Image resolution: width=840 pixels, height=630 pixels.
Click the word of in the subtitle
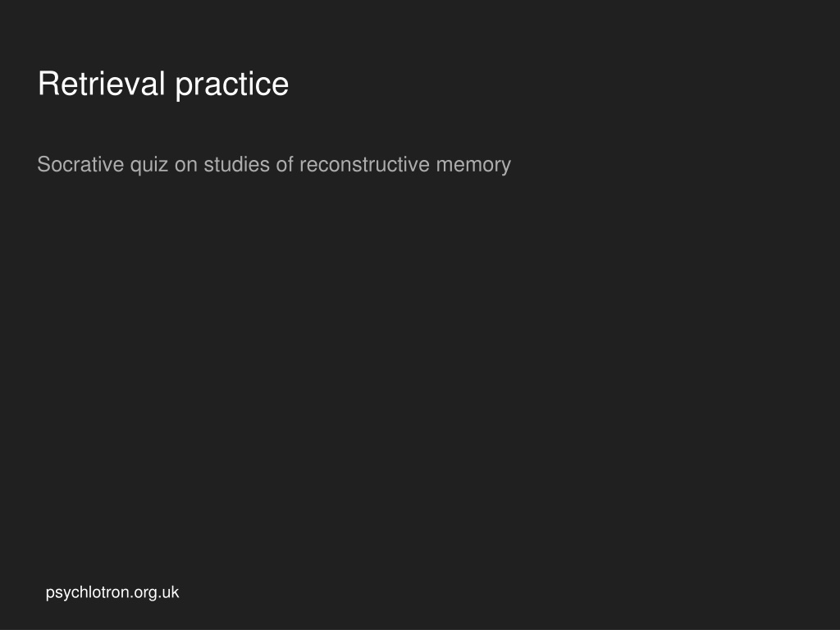(285, 164)
